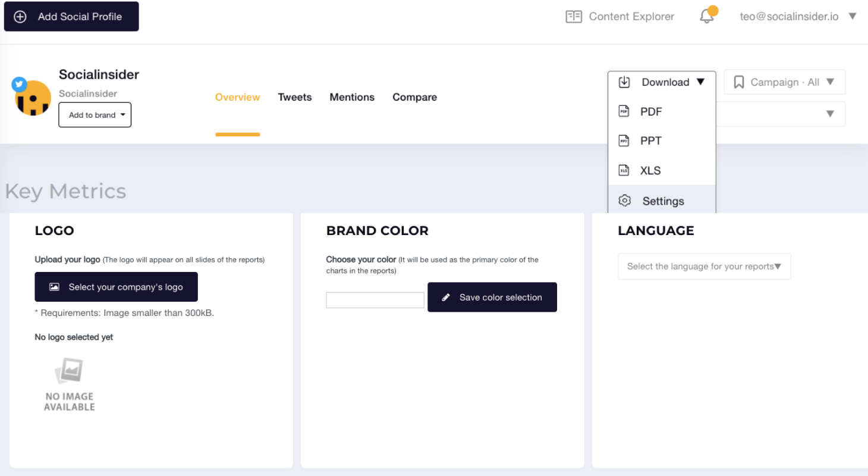Click 'No logo selected yet' text

pos(74,337)
